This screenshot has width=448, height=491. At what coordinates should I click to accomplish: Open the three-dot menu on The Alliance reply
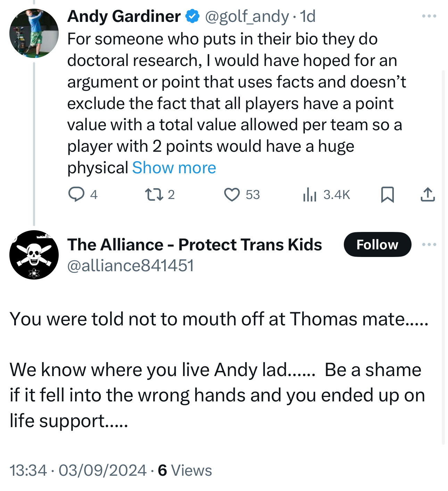point(429,244)
